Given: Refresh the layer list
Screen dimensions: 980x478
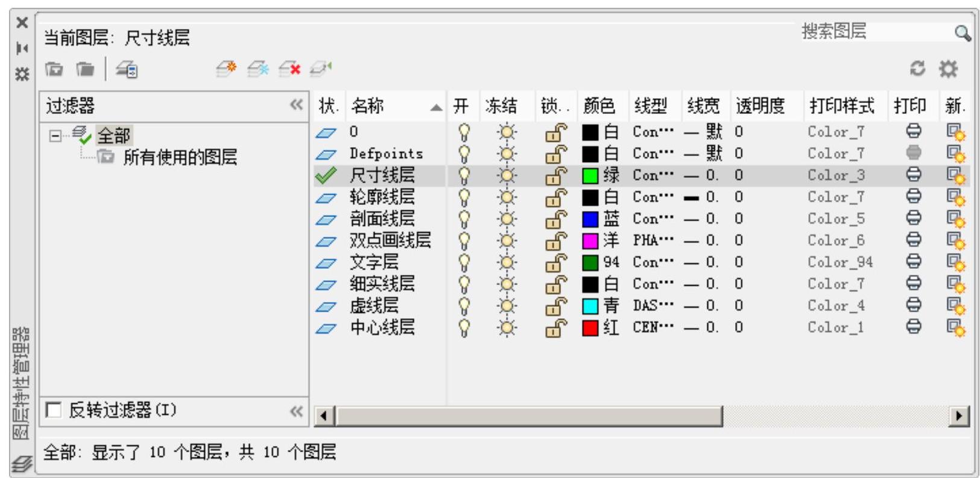Looking at the screenshot, I should (917, 69).
